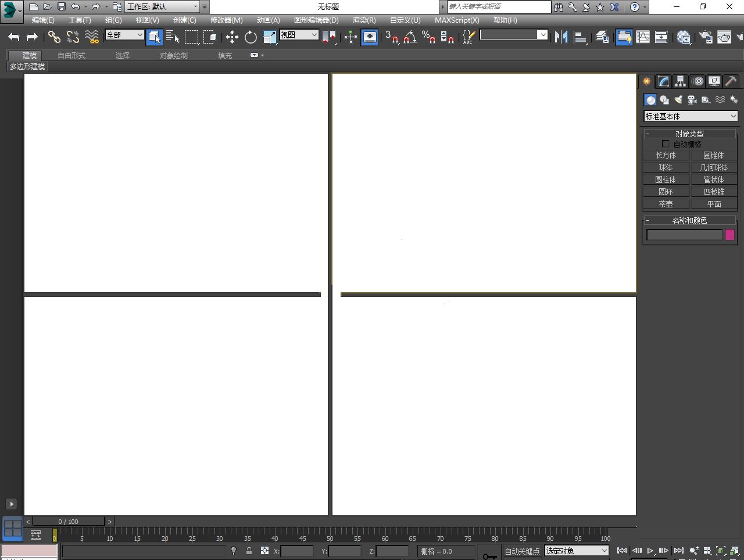Select the Move tool
The image size is (744, 560).
coord(232,37)
